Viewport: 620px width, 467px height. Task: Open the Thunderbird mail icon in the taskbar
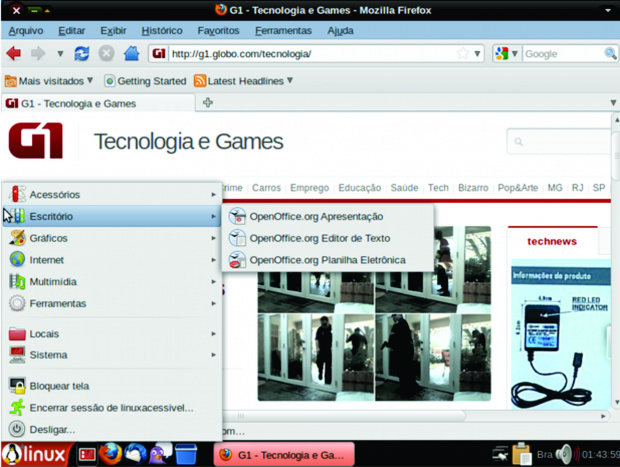[x=135, y=454]
